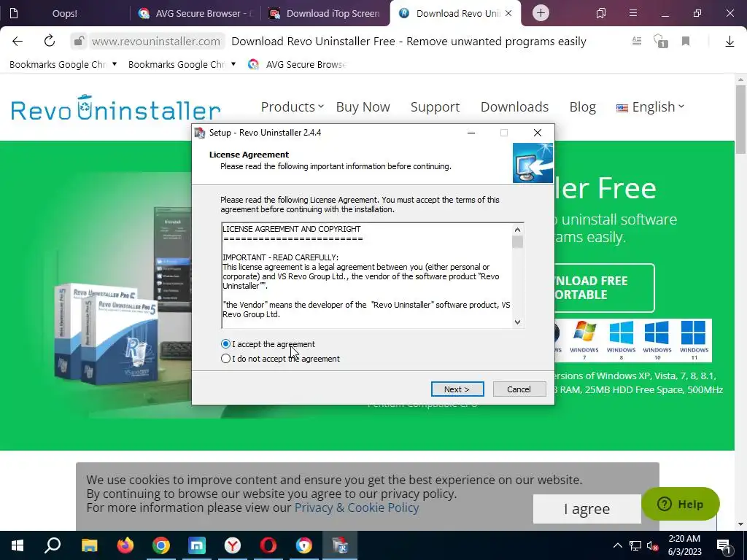Open the Buy Now page
This screenshot has width=747, height=560.
(x=363, y=106)
